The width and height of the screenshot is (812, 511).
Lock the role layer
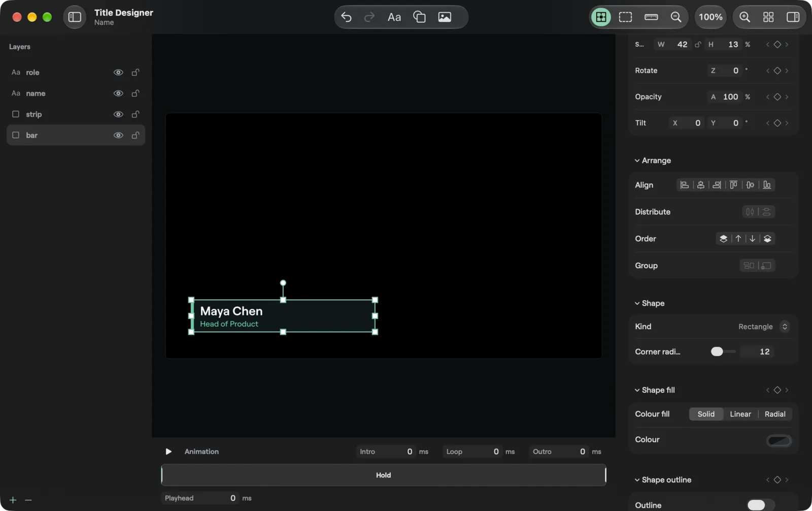point(136,73)
